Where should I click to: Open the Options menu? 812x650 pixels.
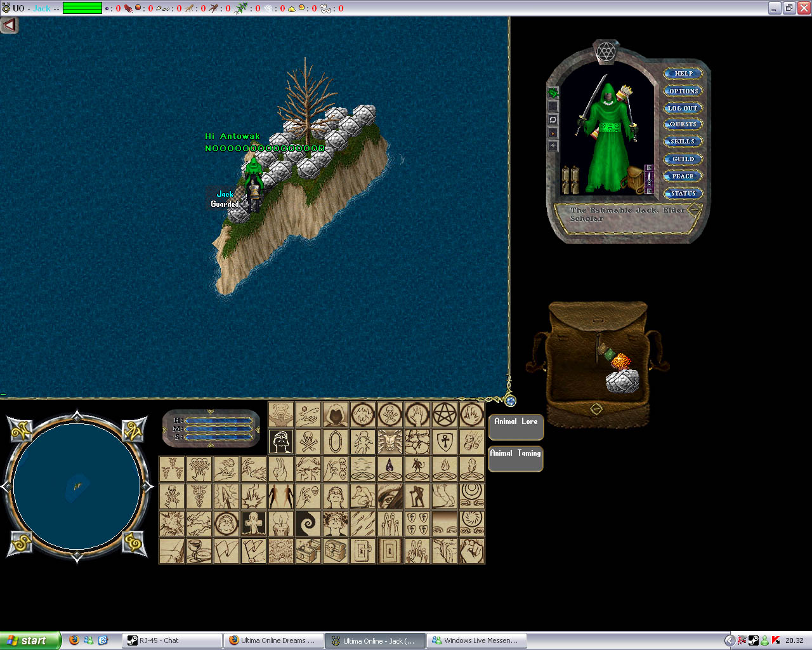point(683,91)
